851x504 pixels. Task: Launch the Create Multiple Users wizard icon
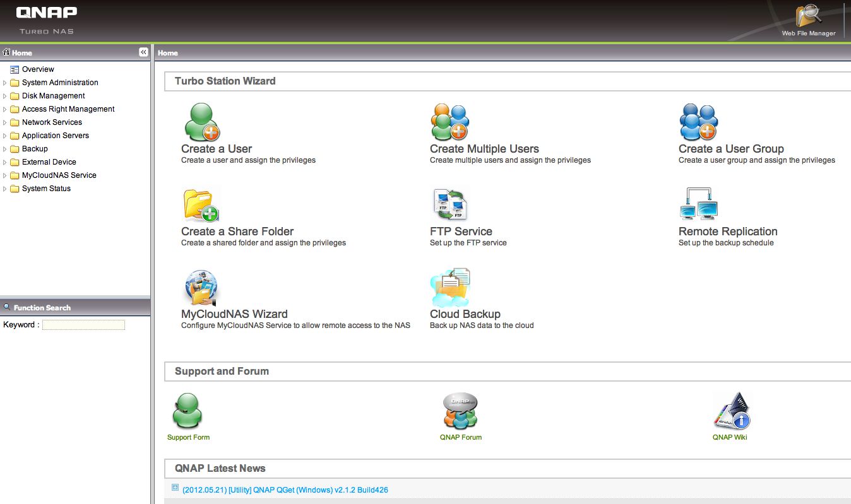pos(450,122)
